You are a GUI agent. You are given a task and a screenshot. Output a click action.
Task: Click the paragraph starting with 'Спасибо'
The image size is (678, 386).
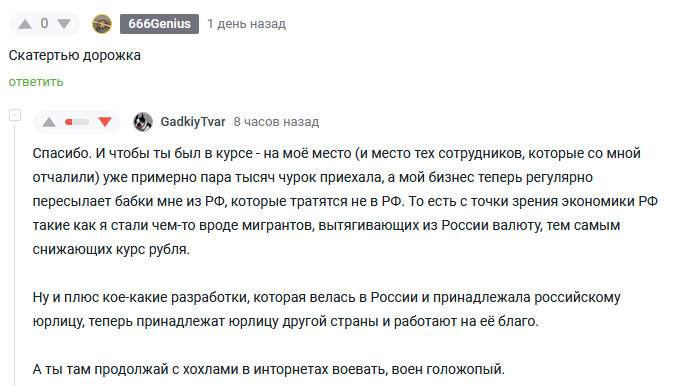(x=345, y=201)
